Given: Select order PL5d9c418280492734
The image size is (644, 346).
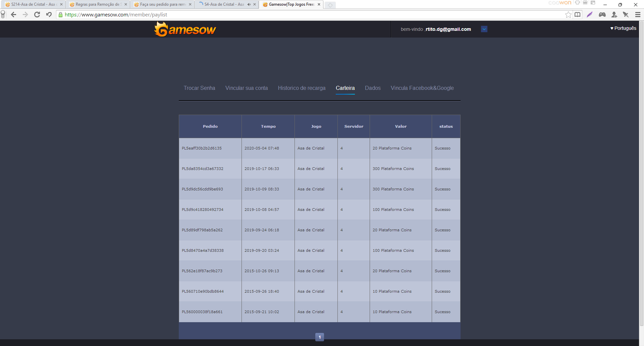Looking at the screenshot, I should [x=203, y=210].
